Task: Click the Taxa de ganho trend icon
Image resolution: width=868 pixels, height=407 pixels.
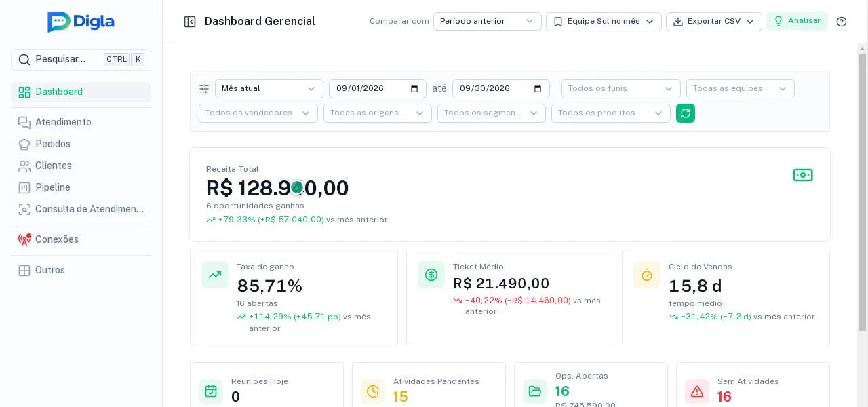Action: [215, 275]
